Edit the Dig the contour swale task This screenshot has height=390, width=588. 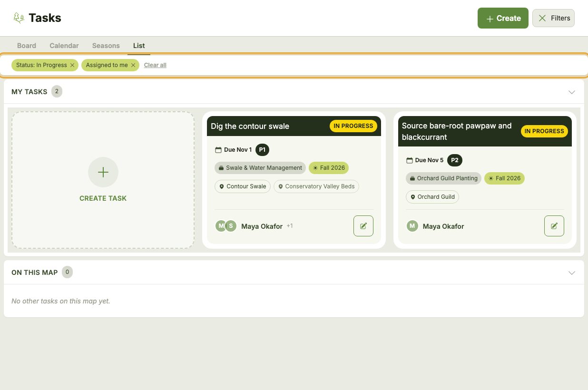[363, 226]
